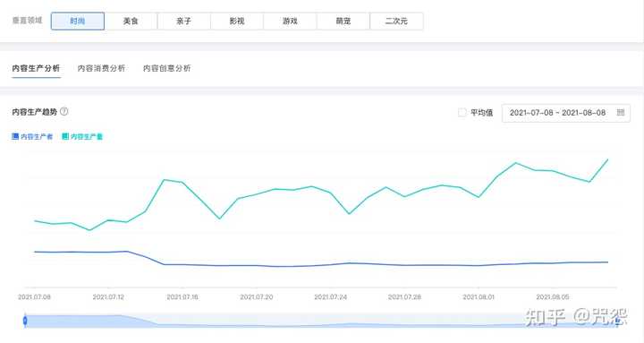Pick the 游戏 category
This screenshot has width=644, height=343.
pos(290,21)
